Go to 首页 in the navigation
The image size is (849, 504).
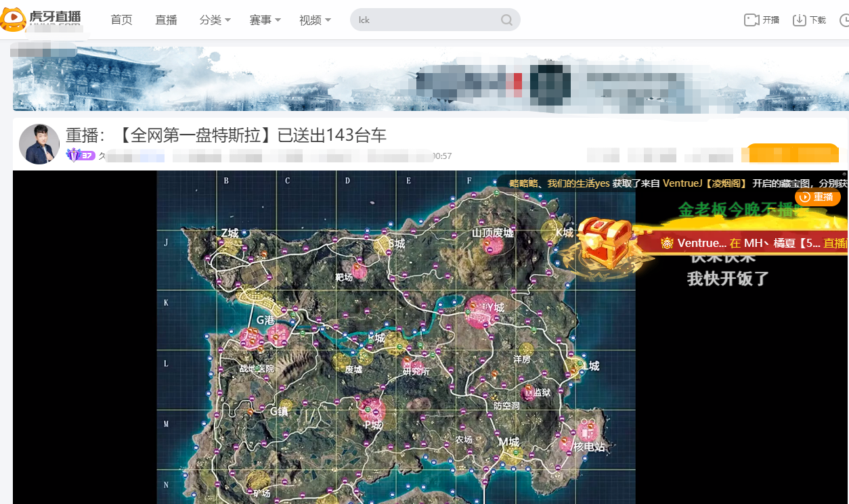pos(122,20)
